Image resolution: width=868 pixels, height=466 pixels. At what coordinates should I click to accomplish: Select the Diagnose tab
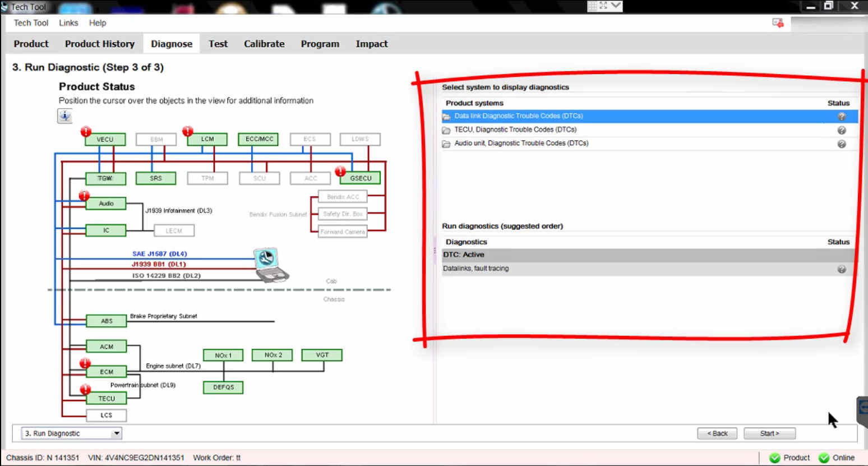click(172, 44)
